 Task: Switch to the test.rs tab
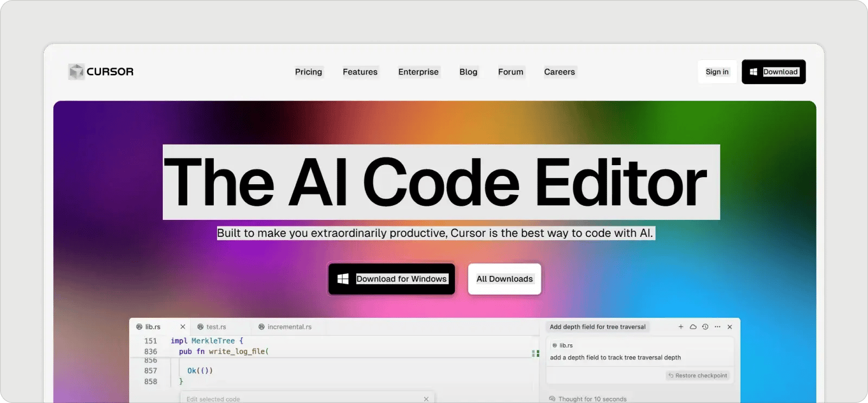(212, 327)
